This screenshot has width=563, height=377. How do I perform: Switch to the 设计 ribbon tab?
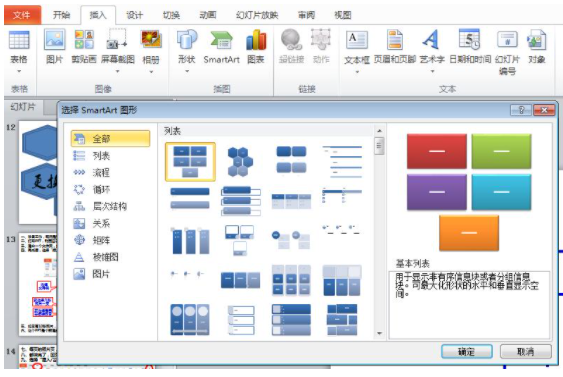135,15
